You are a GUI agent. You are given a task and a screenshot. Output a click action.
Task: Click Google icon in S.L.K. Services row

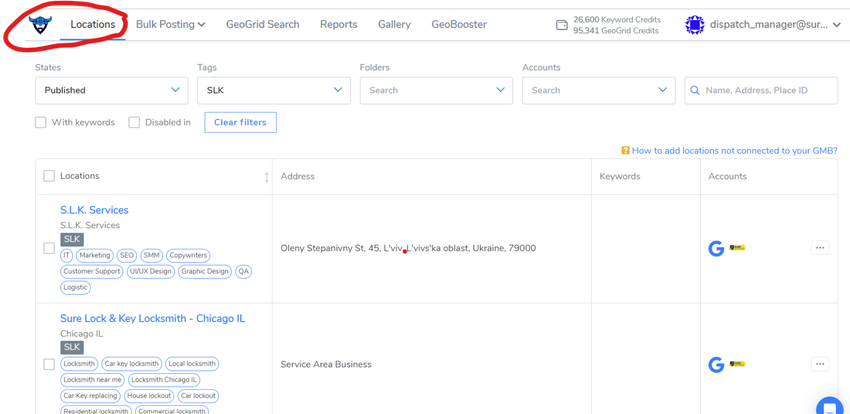tap(716, 248)
